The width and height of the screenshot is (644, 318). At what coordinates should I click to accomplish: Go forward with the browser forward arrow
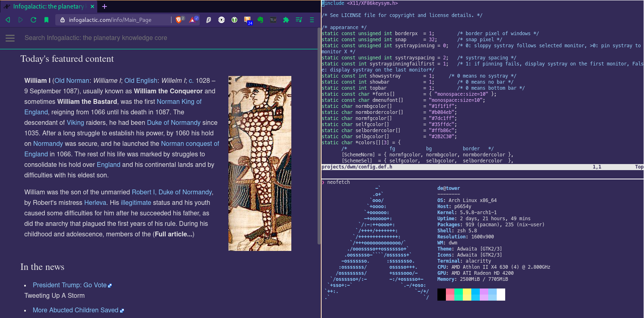click(21, 20)
